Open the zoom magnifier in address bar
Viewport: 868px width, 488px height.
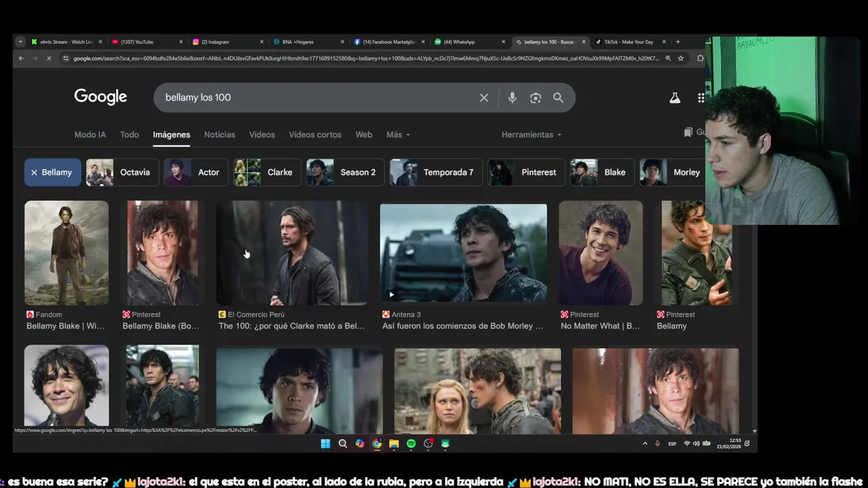pos(669,58)
